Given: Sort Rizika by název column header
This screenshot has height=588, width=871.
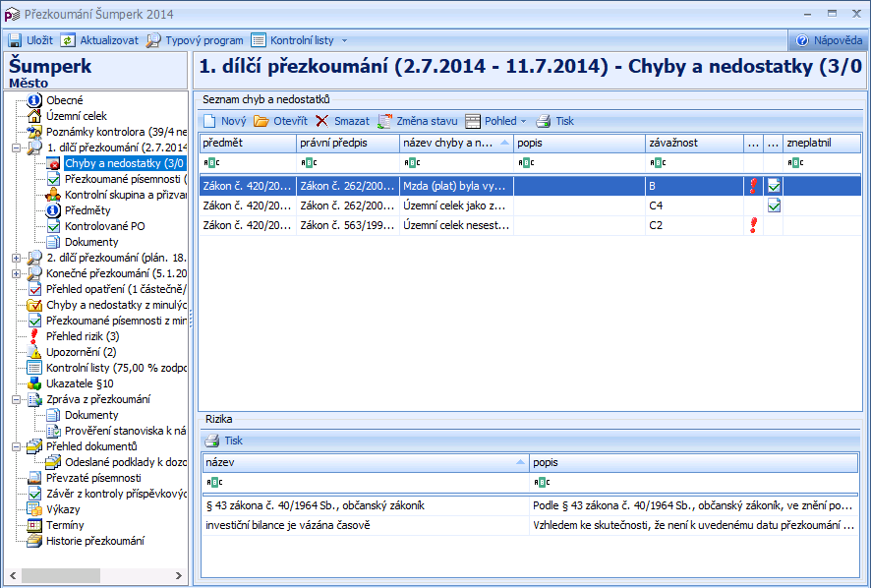Looking at the screenshot, I should point(366,462).
